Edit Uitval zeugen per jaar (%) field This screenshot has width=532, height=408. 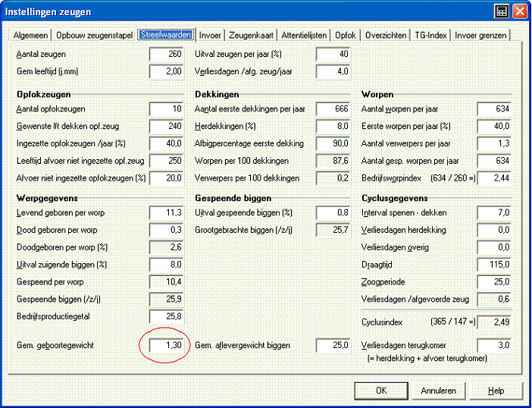(333, 55)
